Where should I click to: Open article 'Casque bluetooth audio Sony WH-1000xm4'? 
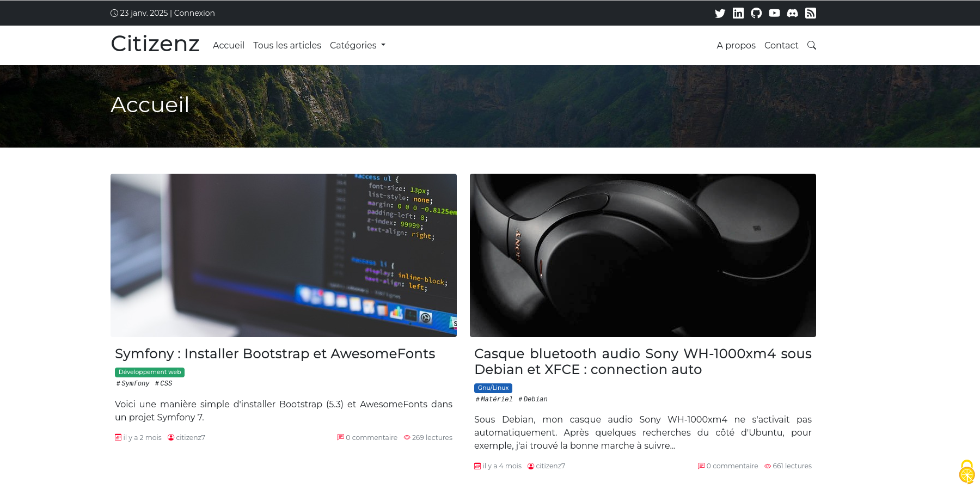coord(643,362)
